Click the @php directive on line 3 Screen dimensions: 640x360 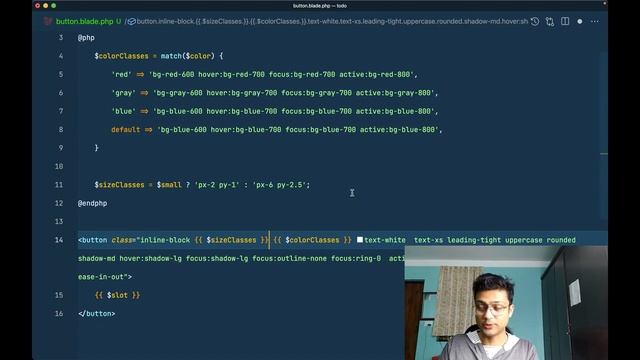[86, 38]
